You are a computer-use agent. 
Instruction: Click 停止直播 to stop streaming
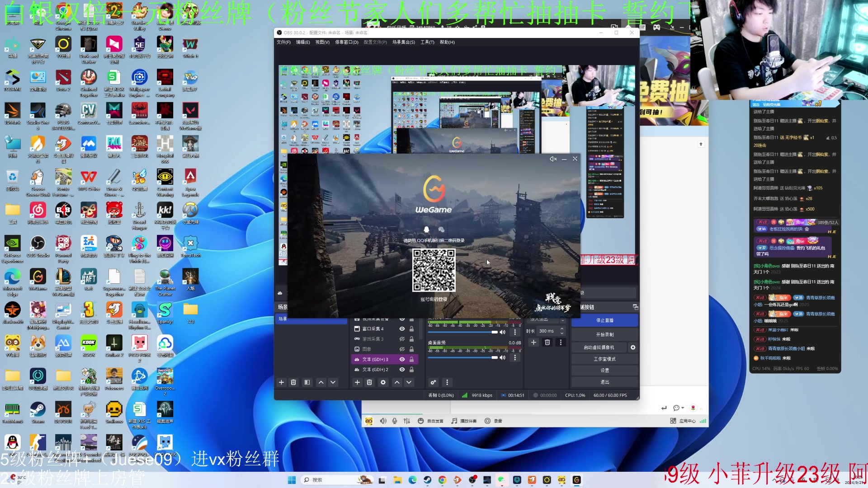tap(604, 320)
